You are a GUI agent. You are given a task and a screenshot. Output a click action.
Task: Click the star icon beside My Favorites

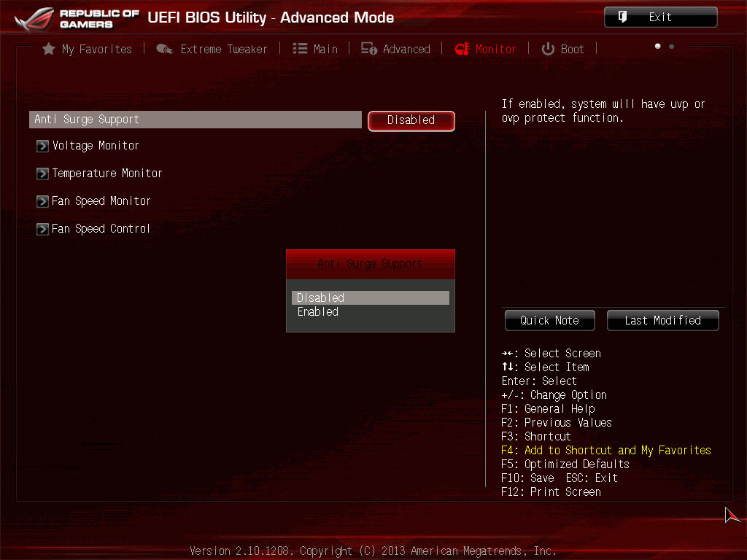tap(49, 49)
